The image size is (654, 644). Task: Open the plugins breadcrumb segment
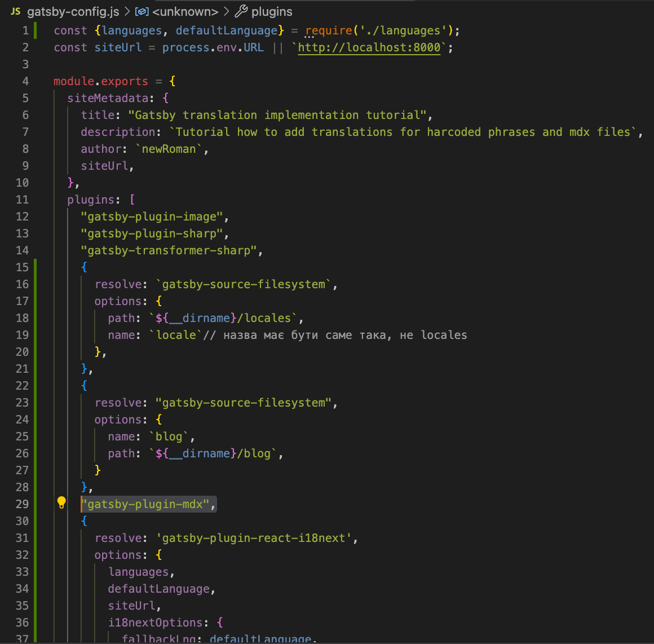272,12
